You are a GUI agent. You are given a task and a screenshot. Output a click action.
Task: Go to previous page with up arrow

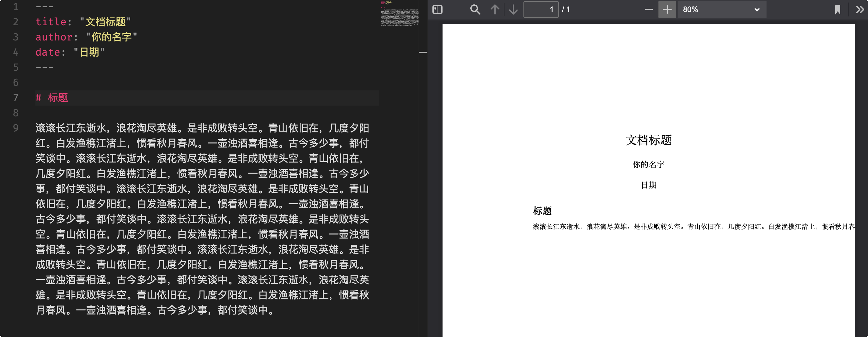coord(495,9)
